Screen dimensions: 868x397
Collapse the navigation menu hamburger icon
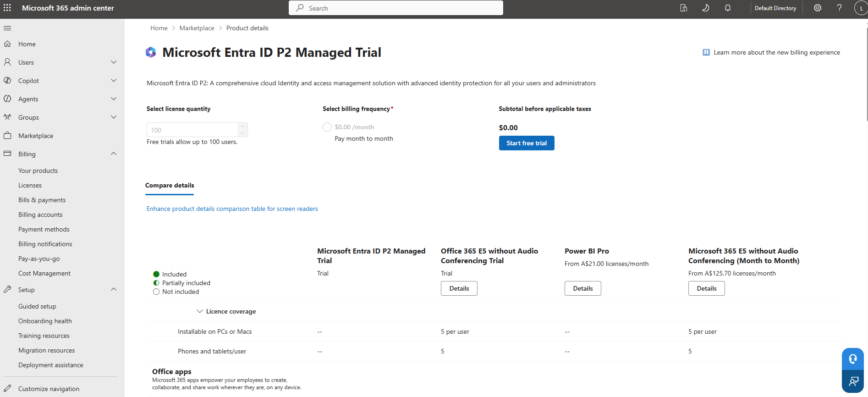point(7,28)
